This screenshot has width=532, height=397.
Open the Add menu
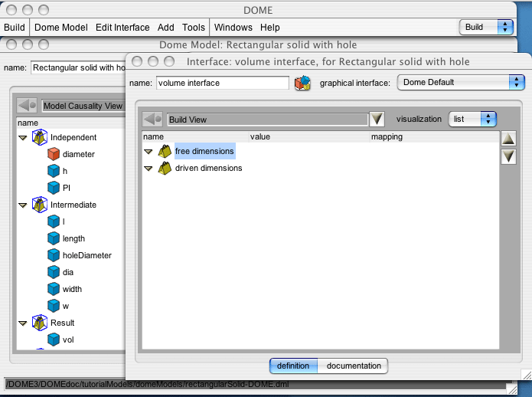(x=165, y=27)
